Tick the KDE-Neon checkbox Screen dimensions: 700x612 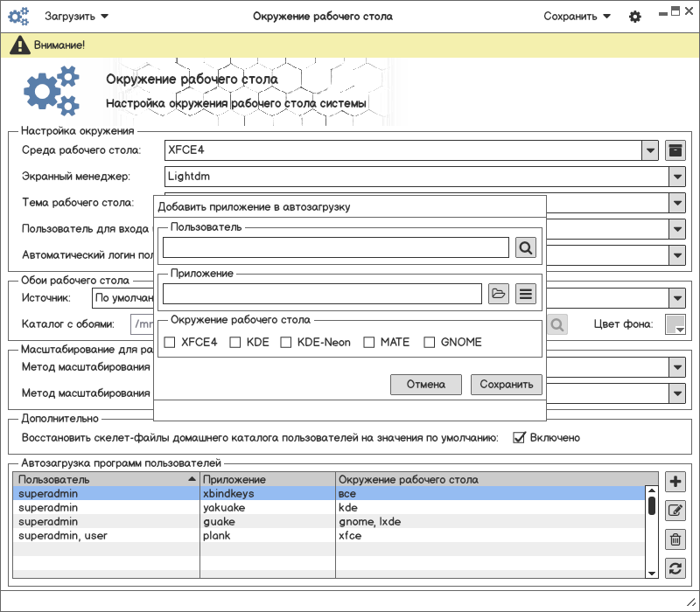286,343
